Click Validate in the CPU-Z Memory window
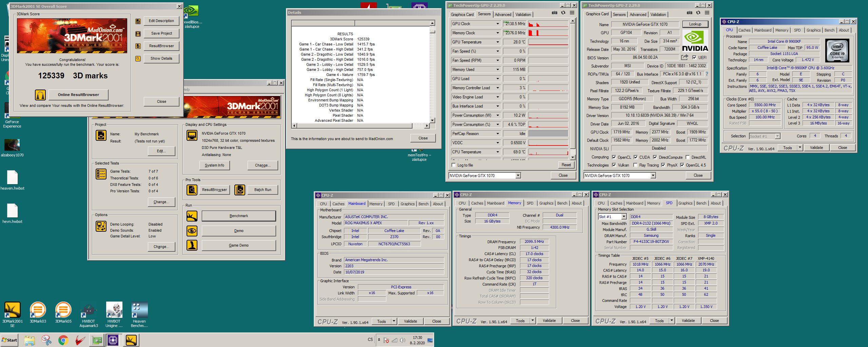868x347 pixels. (549, 321)
